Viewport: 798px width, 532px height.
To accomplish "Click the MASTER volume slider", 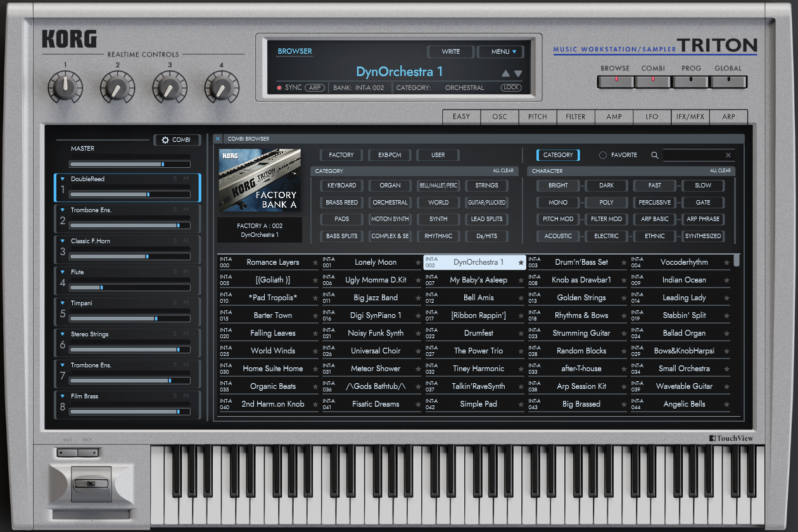I will click(x=130, y=163).
